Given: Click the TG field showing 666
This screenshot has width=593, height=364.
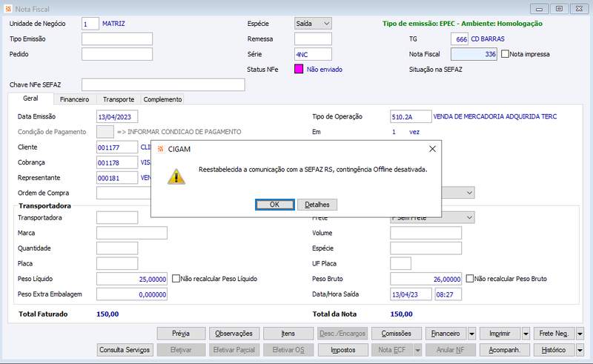Looking at the screenshot, I should [x=460, y=39].
